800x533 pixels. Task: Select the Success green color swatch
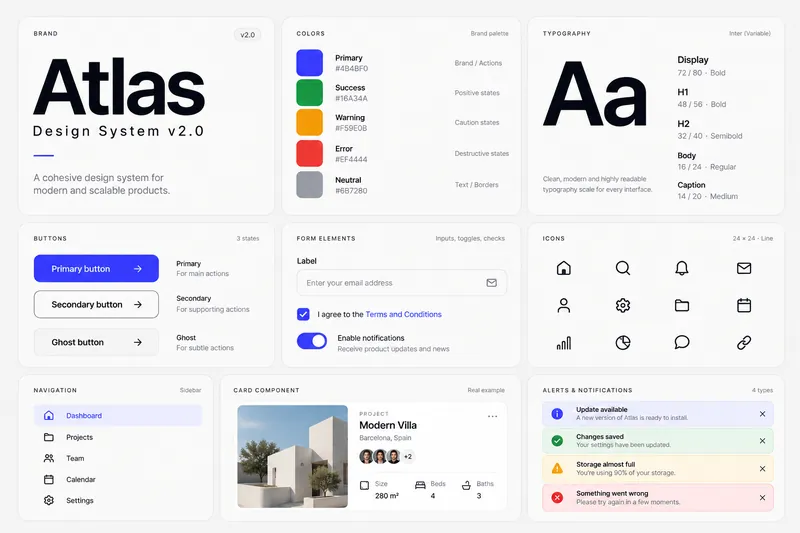coord(310,92)
